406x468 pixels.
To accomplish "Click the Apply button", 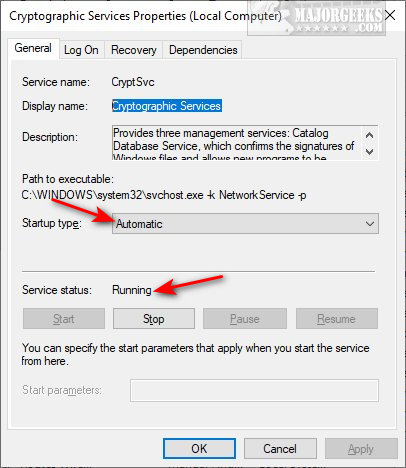I will click(x=361, y=449).
